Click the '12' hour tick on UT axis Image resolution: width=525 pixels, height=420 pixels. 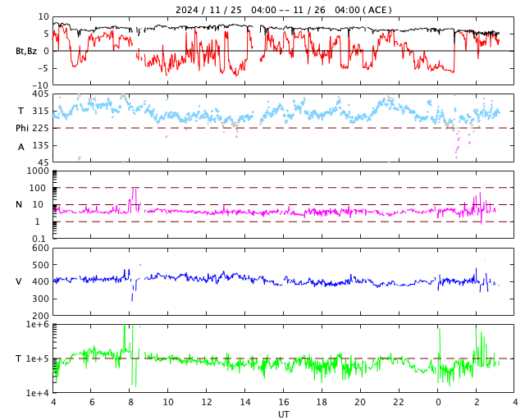click(207, 402)
